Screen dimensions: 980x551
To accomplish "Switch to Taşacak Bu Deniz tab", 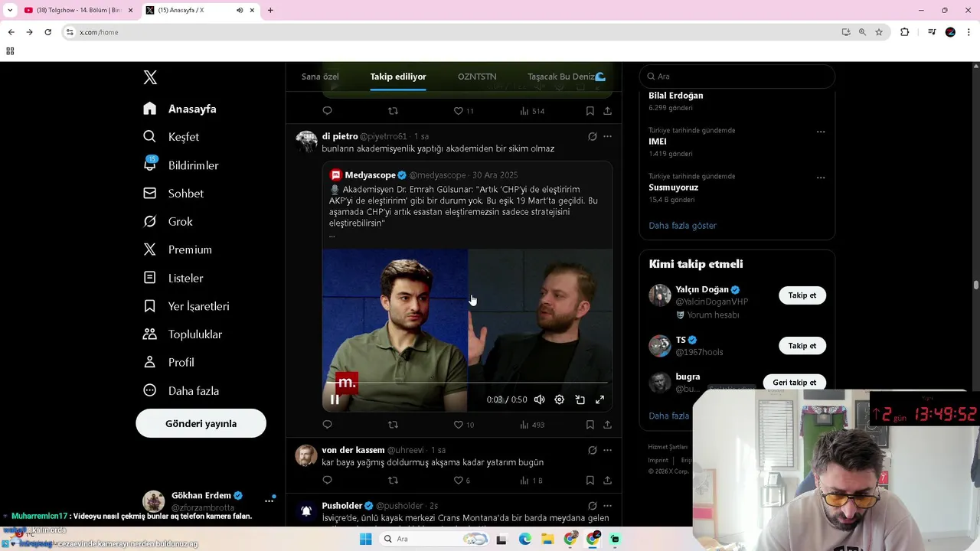I will coord(567,77).
